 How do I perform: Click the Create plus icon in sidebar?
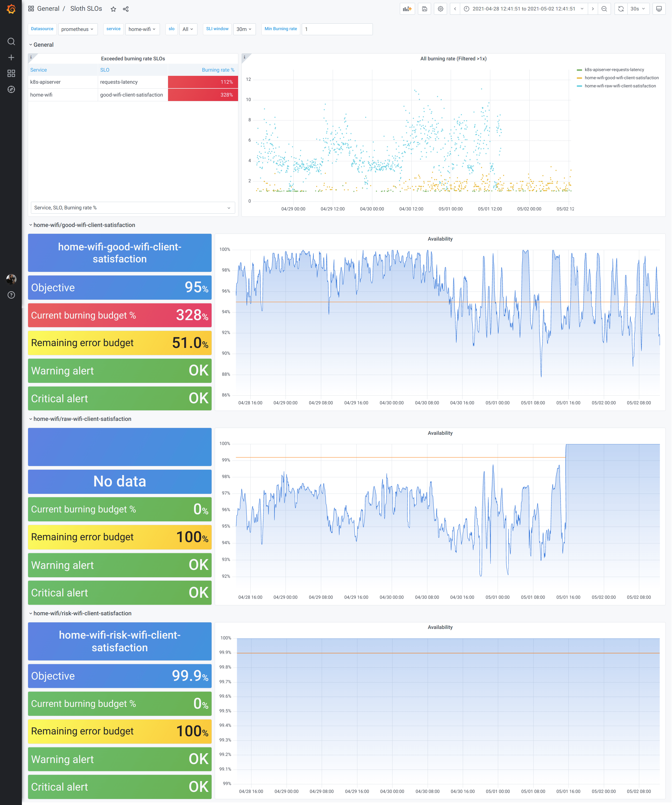(11, 57)
